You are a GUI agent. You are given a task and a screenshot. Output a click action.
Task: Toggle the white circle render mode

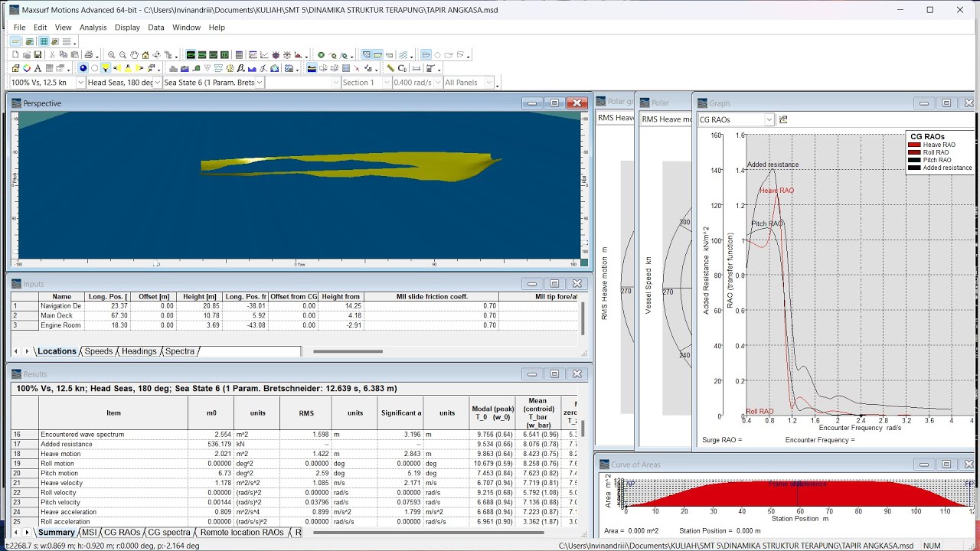pos(95,69)
